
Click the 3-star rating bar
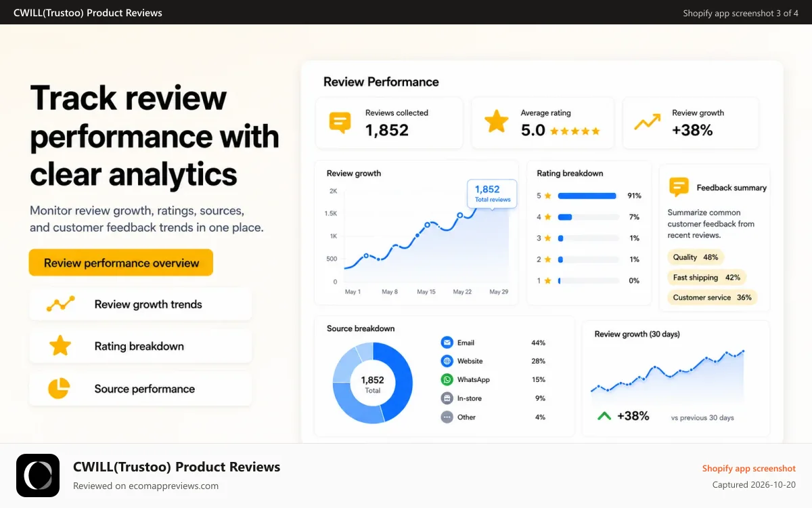click(589, 238)
